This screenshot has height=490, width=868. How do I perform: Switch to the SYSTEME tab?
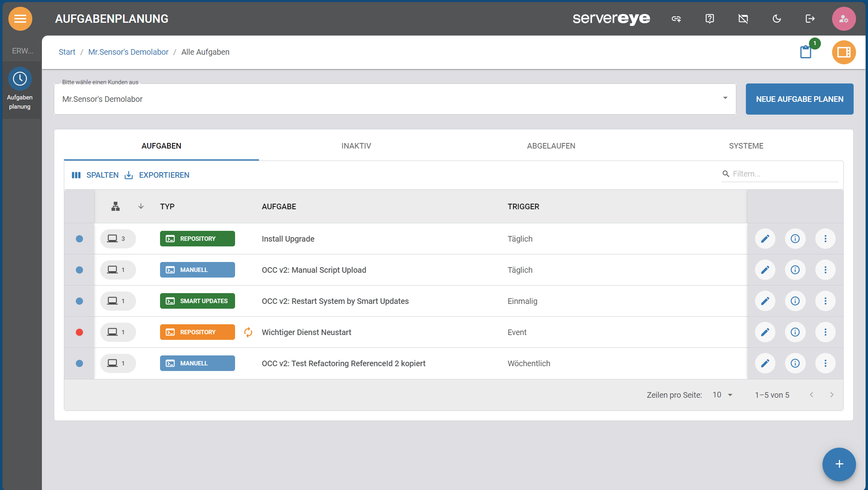tap(746, 146)
